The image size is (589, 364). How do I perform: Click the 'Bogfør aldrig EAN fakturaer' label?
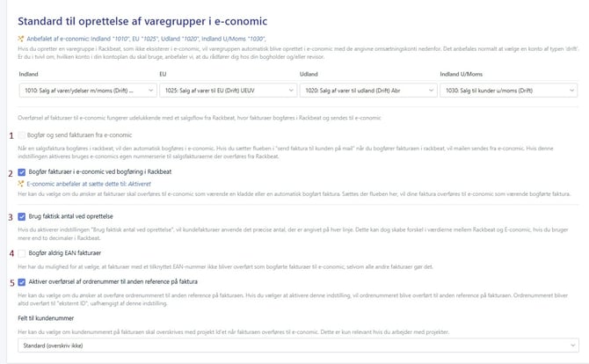(x=64, y=253)
